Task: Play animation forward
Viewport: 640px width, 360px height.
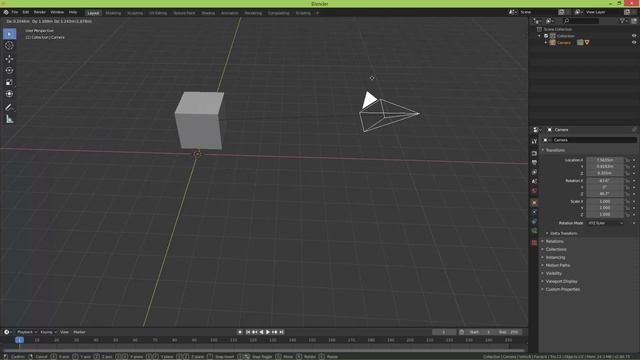Action: tap(268, 332)
